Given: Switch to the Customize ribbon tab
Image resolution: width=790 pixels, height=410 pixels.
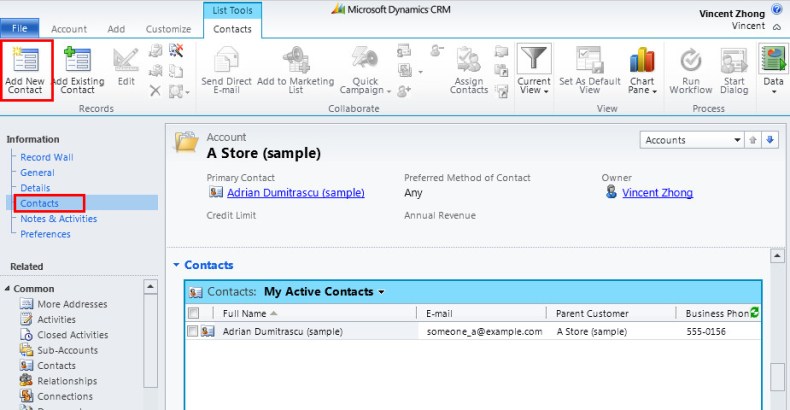Looking at the screenshot, I should (x=168, y=29).
